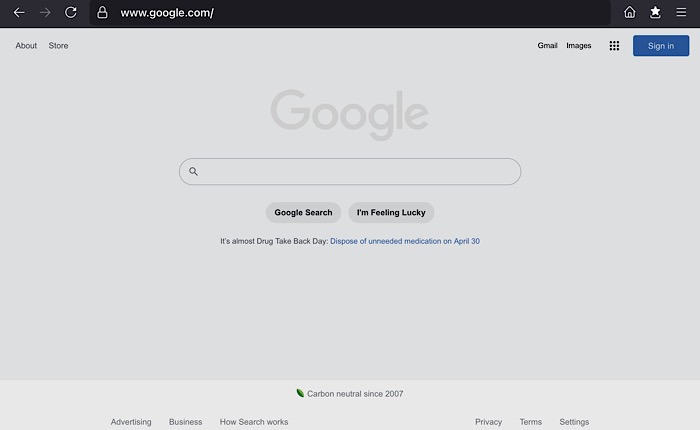The image size is (700, 430).
Task: Open bookmarks star icon
Action: click(x=655, y=12)
